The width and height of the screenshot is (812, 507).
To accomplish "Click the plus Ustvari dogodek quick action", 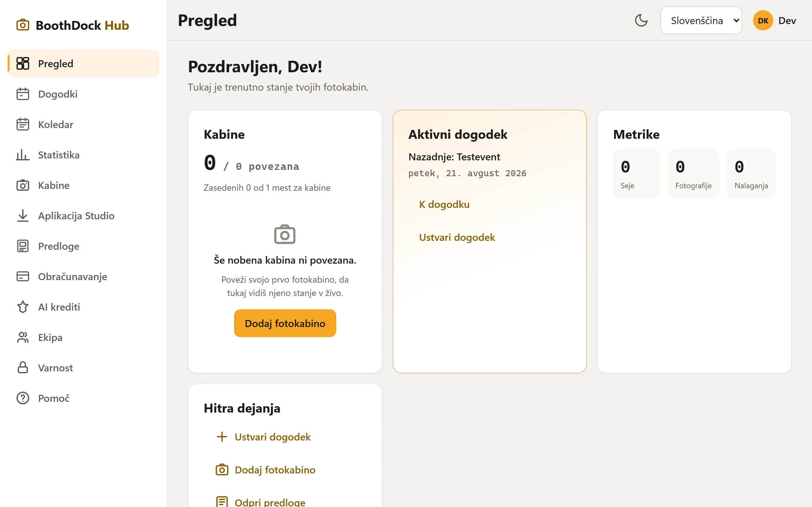I will tap(263, 437).
